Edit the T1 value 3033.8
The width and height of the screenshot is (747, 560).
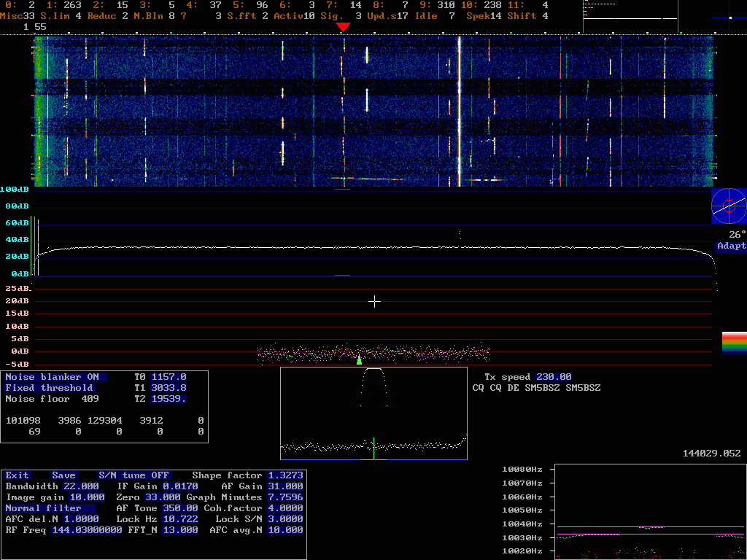169,388
